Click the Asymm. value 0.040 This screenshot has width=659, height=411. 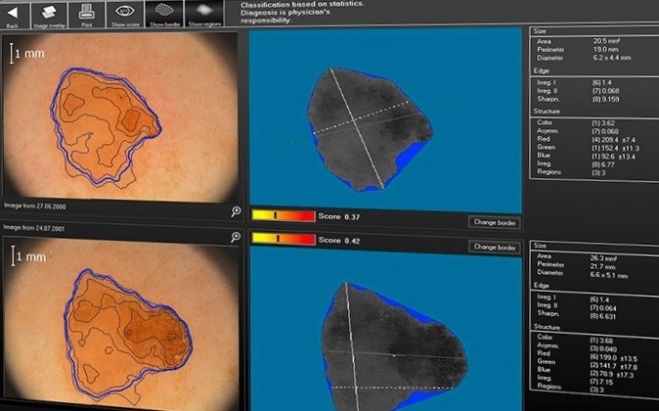[603, 350]
